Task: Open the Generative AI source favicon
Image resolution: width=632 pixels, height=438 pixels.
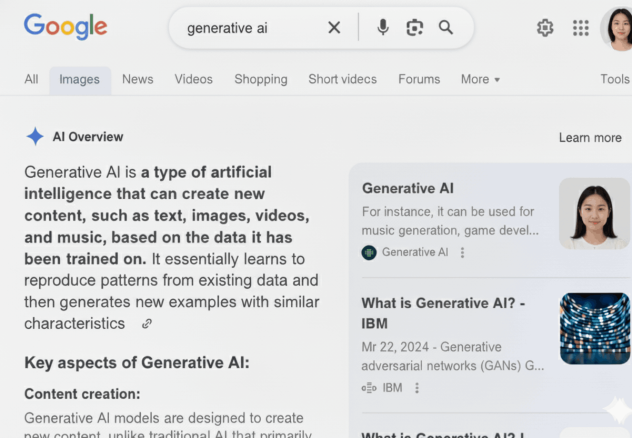Action: point(369,253)
